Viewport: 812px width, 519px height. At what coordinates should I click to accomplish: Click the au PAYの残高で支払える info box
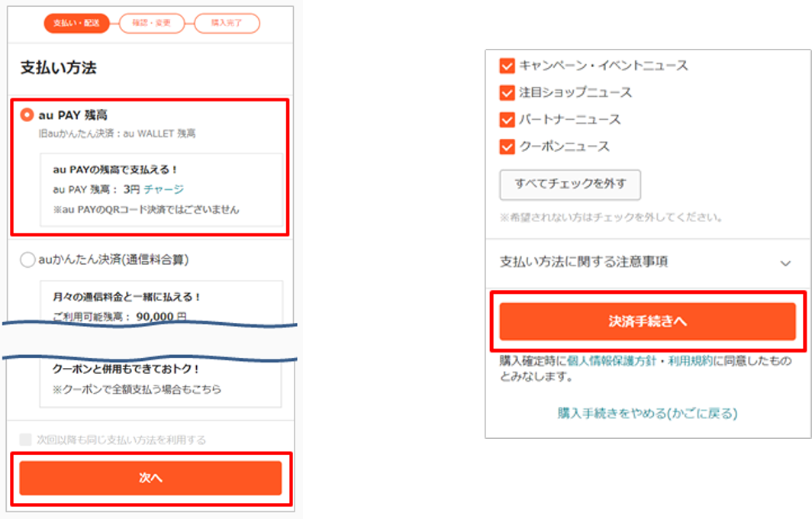click(x=162, y=189)
